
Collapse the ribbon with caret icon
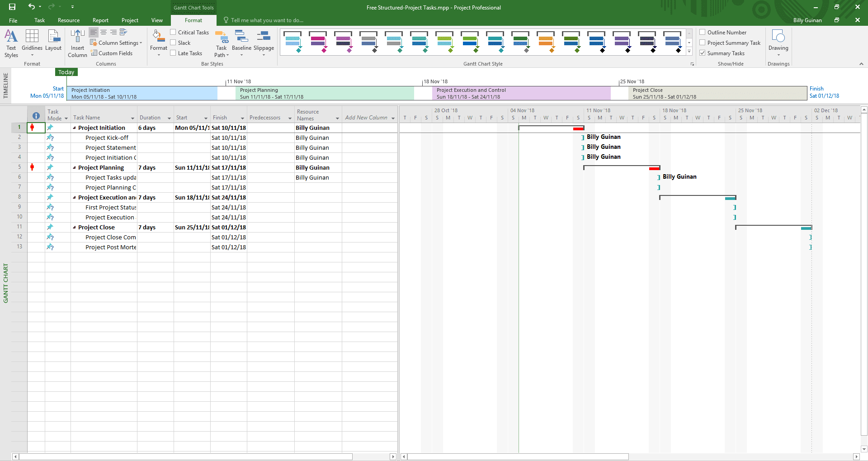861,64
